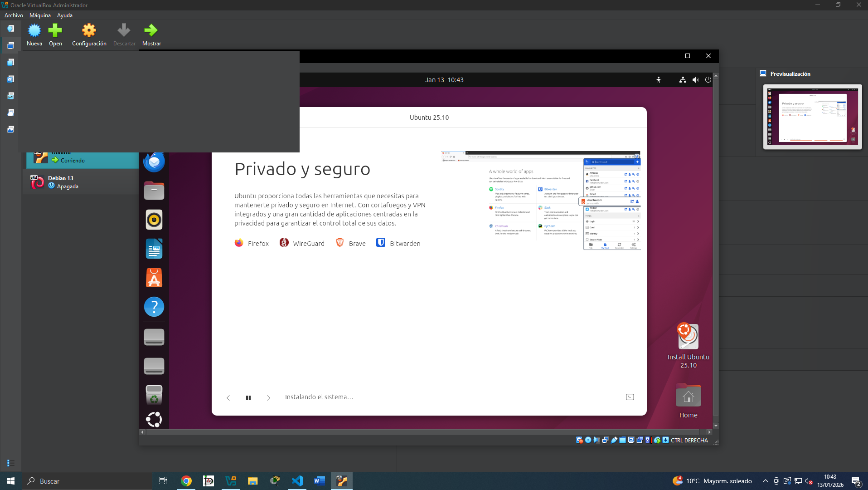Select the running Ubuntu VM entry
868x490 pixels.
coord(82,160)
